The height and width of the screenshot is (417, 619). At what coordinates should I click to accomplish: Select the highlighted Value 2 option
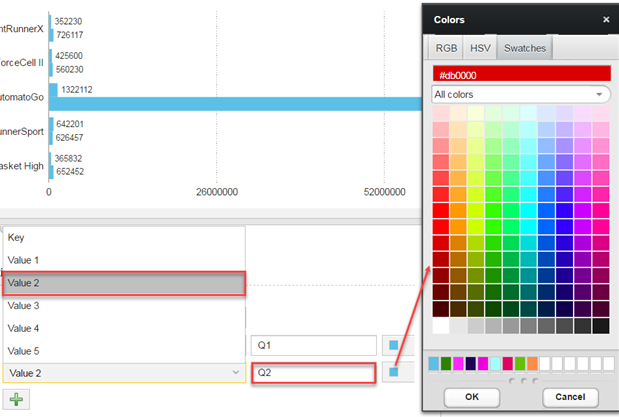coord(123,283)
